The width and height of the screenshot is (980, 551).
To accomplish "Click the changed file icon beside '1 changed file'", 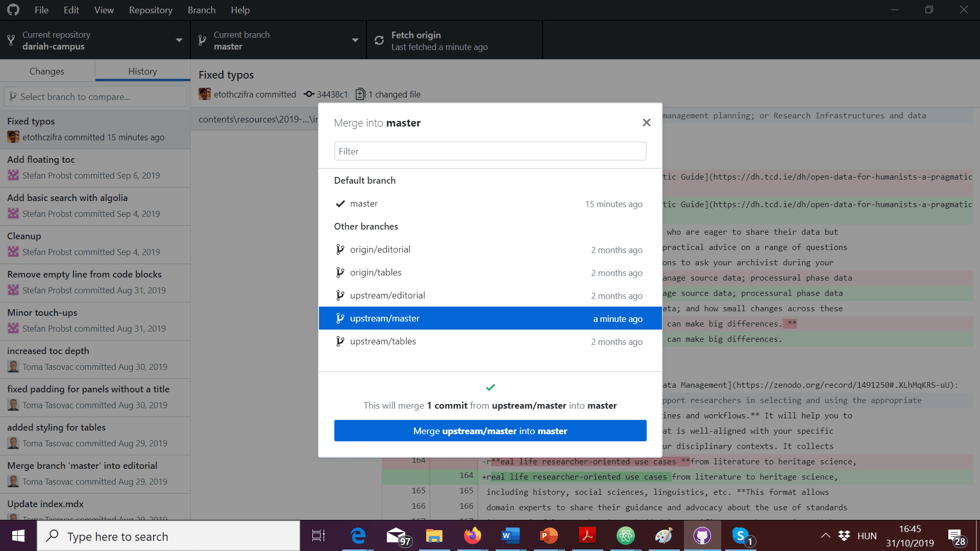I will pos(360,94).
